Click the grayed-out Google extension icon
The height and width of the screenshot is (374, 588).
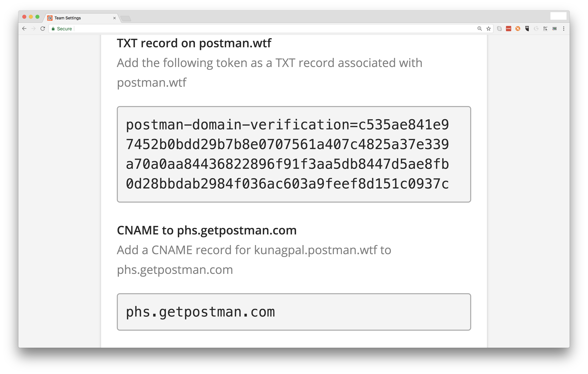(536, 29)
